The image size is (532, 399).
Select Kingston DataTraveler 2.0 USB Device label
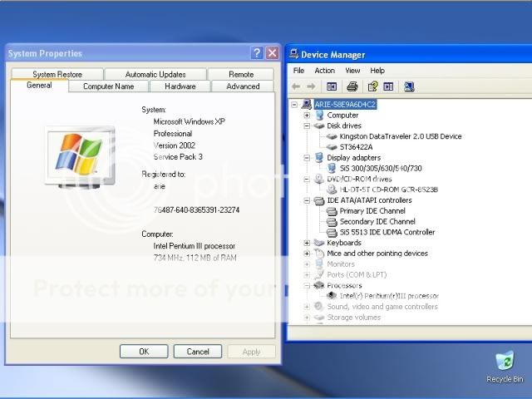(401, 136)
